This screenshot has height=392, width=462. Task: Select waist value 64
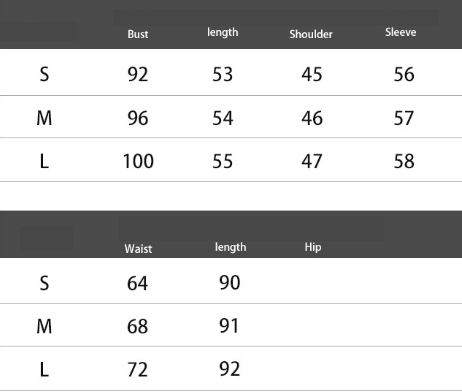click(x=137, y=283)
